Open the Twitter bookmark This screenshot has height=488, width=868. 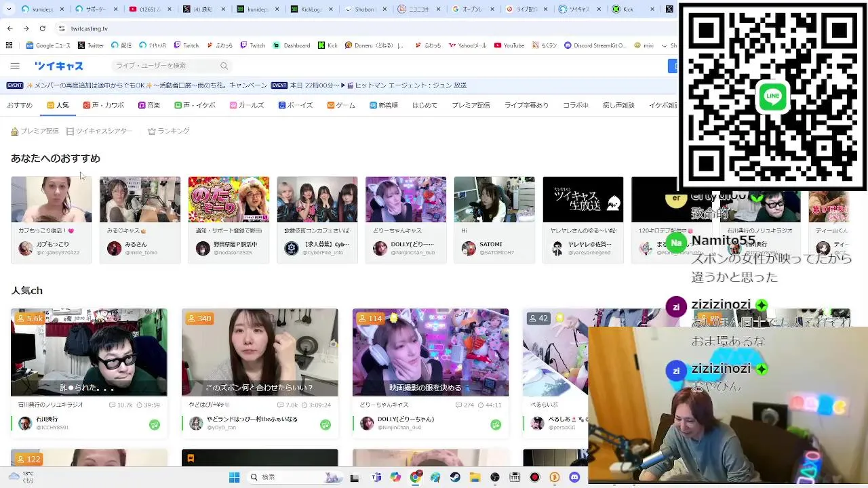(x=91, y=45)
